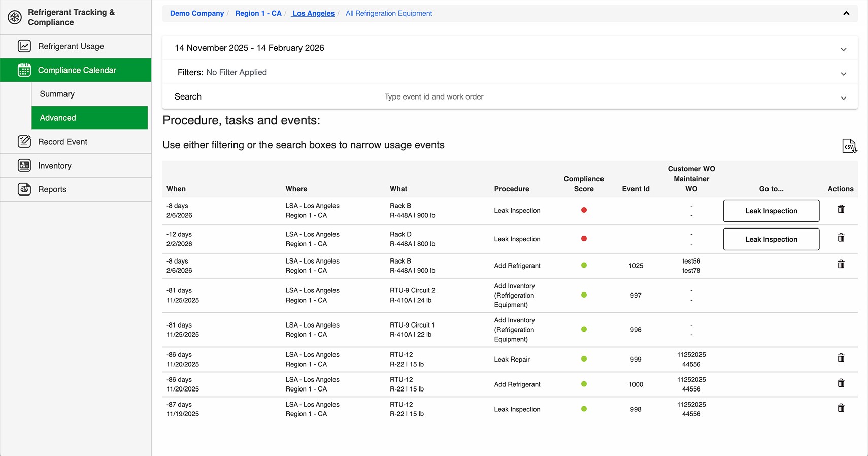Click the Compliance Calendar icon
This screenshot has height=456, width=868.
pos(24,70)
